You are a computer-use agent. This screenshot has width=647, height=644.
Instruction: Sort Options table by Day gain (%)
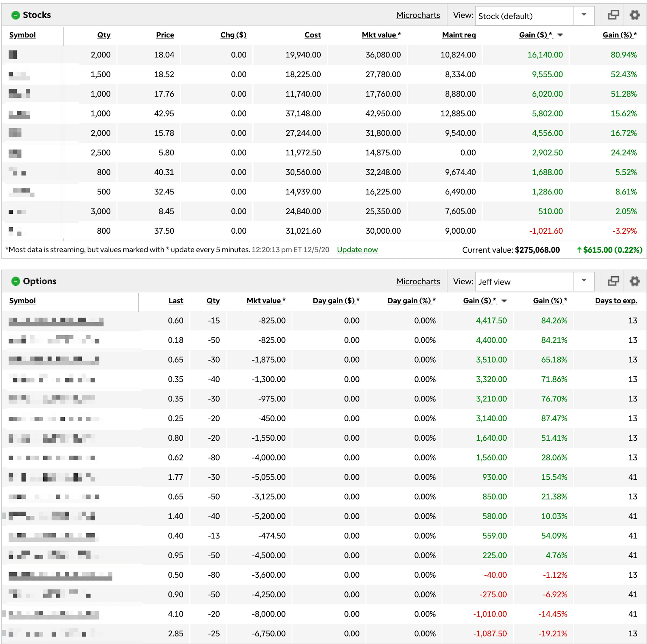coord(411,301)
